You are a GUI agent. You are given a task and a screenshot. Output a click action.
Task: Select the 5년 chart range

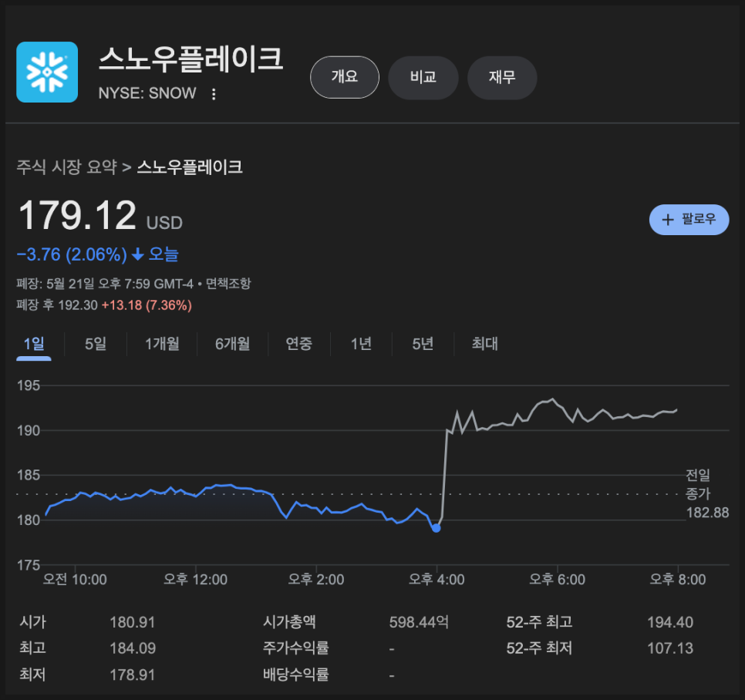(423, 344)
